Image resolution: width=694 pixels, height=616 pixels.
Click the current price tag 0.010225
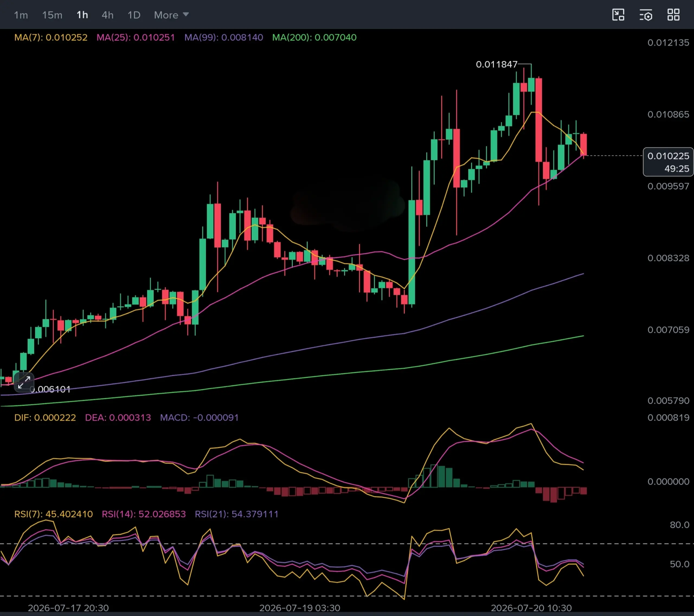click(x=668, y=162)
